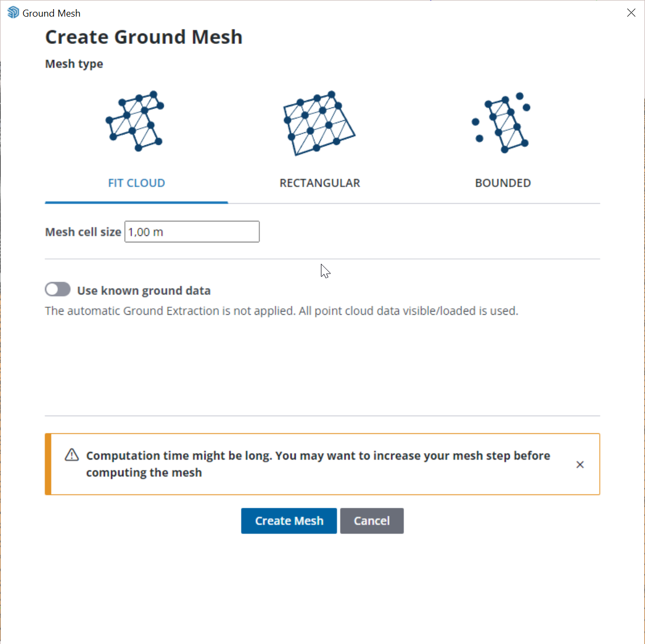Switch to the RECTANGULAR tab label

click(x=320, y=183)
